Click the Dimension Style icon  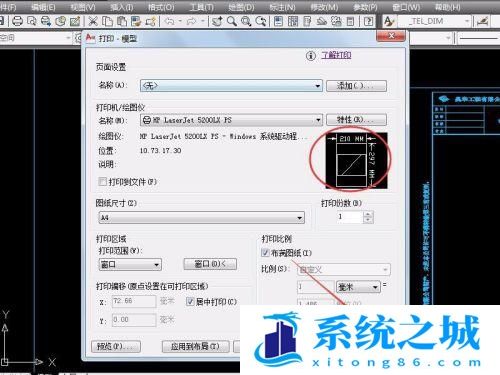click(483, 21)
